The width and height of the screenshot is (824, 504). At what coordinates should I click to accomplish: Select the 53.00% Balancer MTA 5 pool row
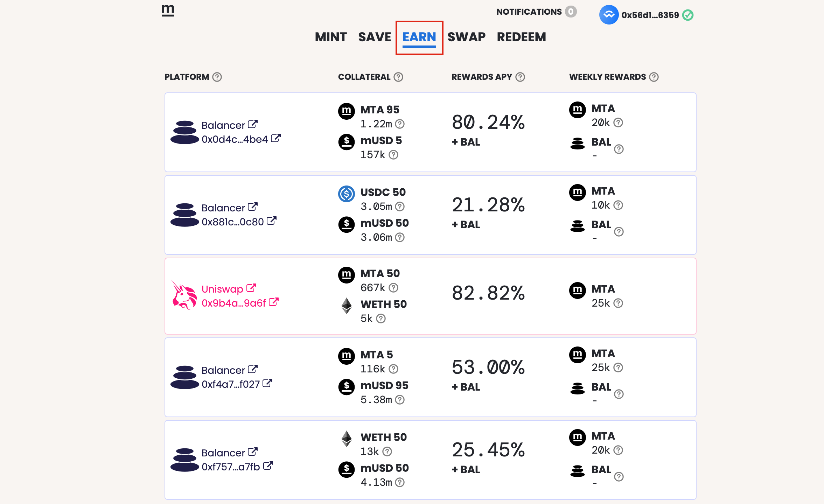point(430,377)
